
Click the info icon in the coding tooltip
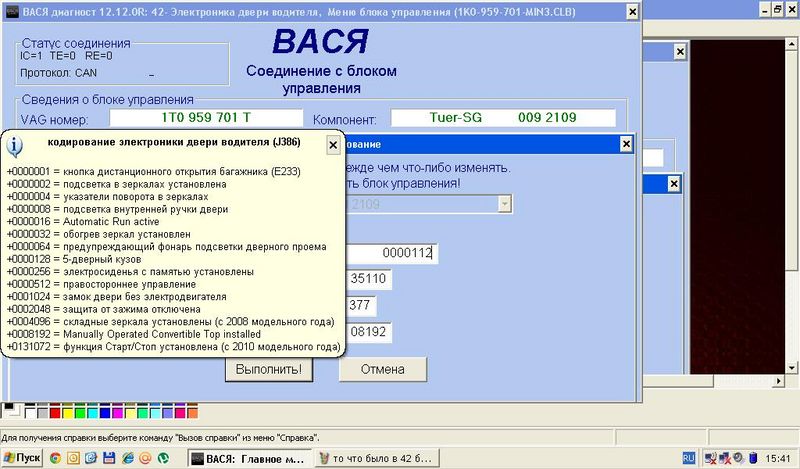(14, 147)
